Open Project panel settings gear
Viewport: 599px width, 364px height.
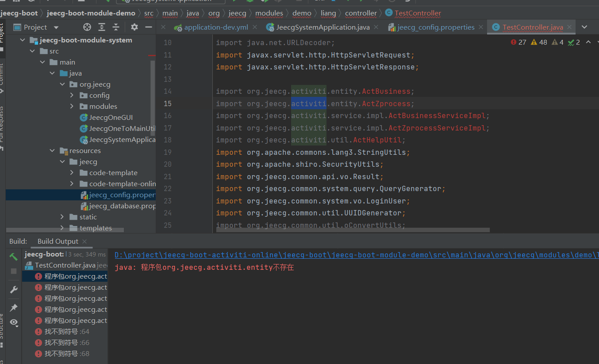134,27
